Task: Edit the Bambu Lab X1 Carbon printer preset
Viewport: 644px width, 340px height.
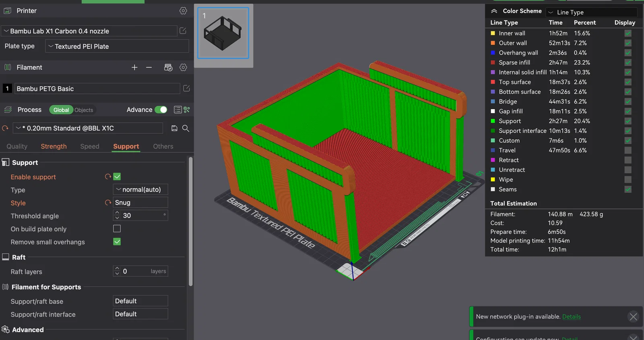Action: [183, 31]
